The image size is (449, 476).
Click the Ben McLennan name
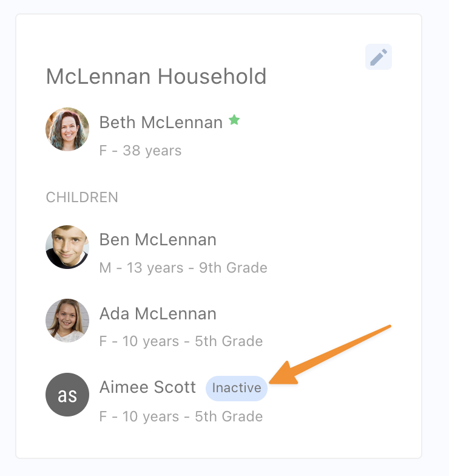pyautogui.click(x=158, y=240)
